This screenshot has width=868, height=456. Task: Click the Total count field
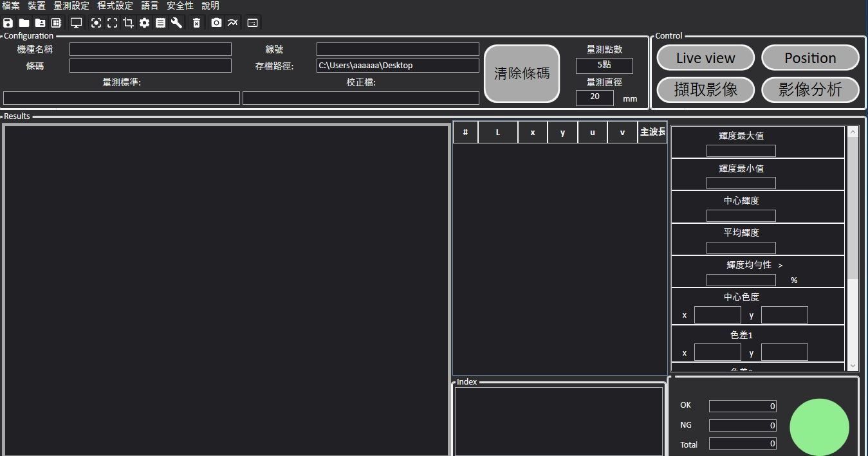tap(743, 444)
